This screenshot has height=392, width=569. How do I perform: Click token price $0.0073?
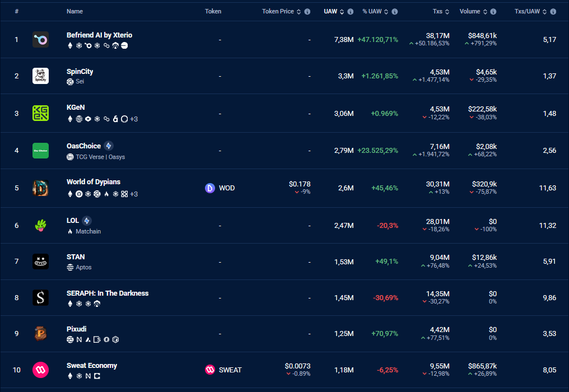pyautogui.click(x=297, y=366)
